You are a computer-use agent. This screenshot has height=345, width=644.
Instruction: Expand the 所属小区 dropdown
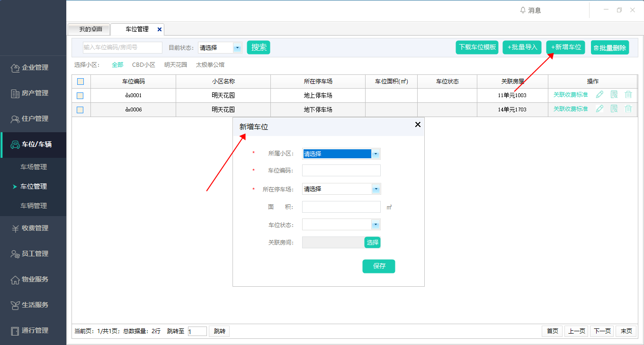pos(376,154)
